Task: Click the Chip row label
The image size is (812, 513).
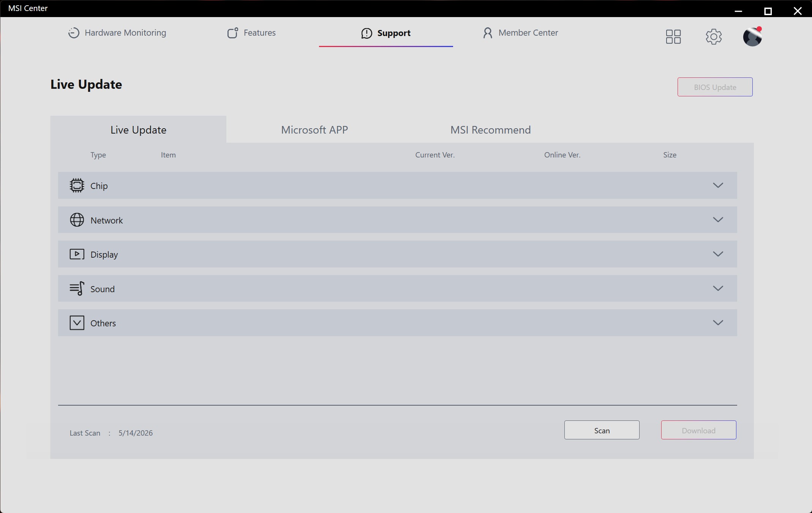Action: [99, 186]
